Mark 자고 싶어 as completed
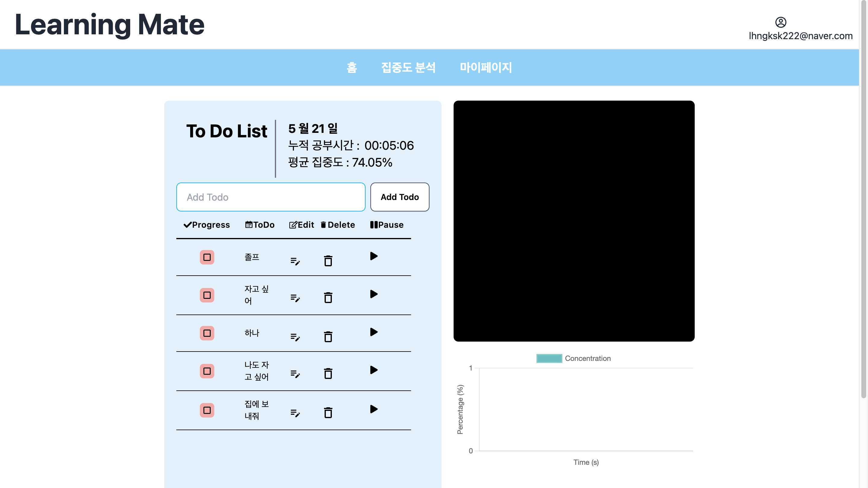Screen dimensions: 868x488 207,295
